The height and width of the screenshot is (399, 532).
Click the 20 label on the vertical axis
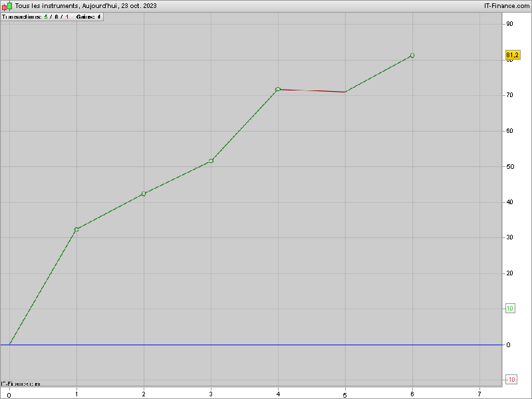pyautogui.click(x=509, y=273)
